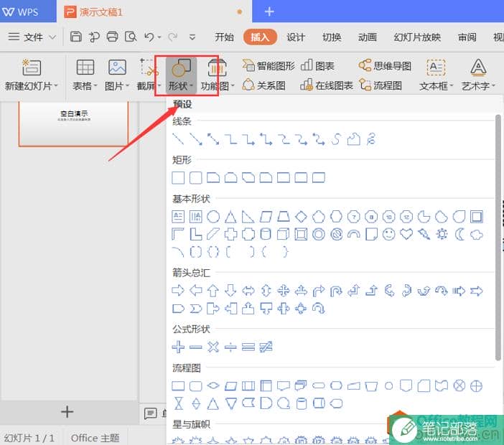Select the plus sign under 公式形状
Viewport: 504px width, 445px height.
178,347
